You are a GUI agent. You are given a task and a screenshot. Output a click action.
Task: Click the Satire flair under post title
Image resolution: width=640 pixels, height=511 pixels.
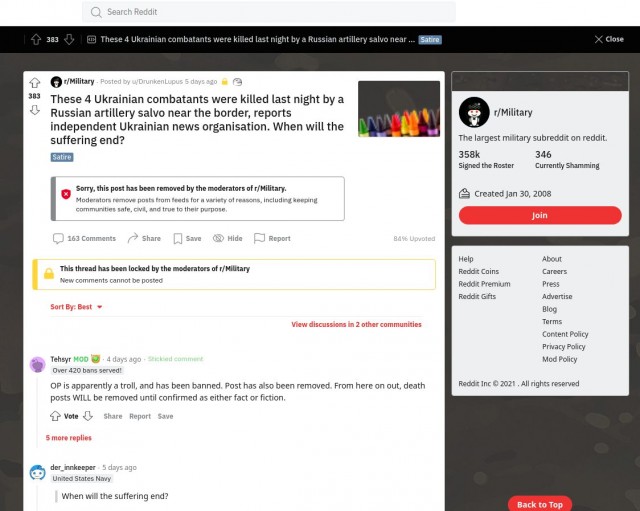click(62, 157)
